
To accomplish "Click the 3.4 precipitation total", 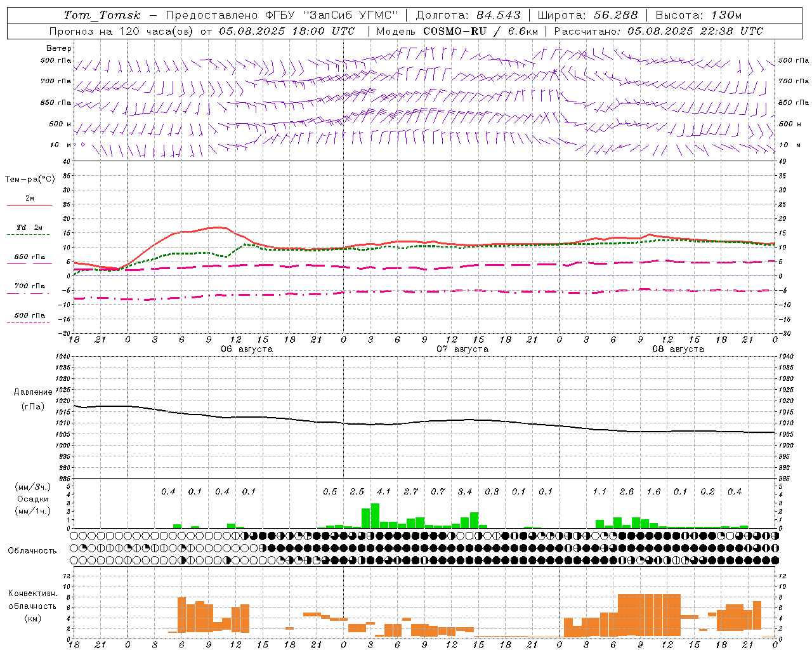I will [465, 491].
